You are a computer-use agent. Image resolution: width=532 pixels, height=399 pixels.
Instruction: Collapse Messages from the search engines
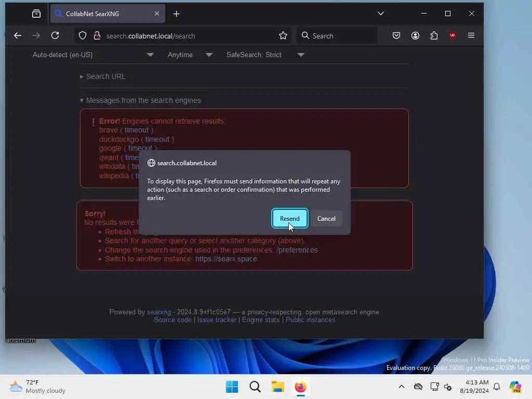click(x=140, y=100)
